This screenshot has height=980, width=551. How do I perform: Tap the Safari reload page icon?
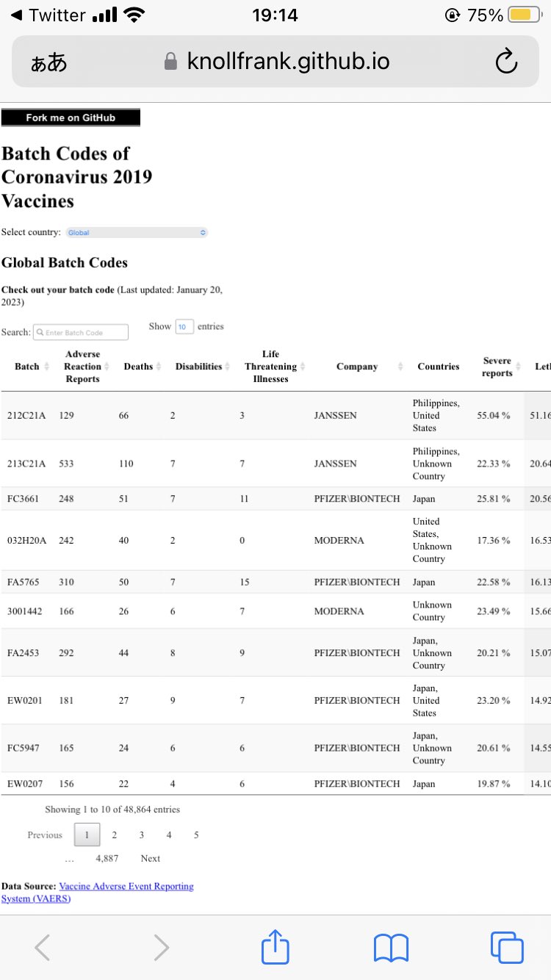(506, 62)
